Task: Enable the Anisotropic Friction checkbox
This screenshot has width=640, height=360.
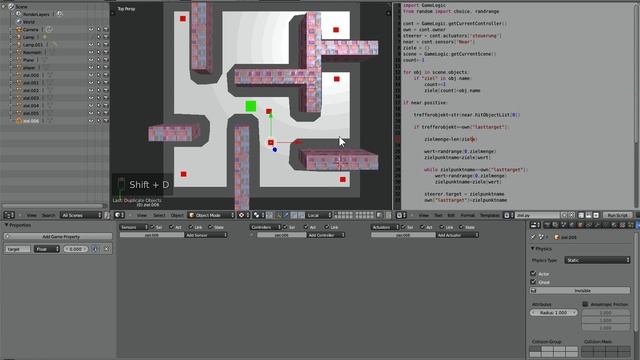Action: click(585, 304)
